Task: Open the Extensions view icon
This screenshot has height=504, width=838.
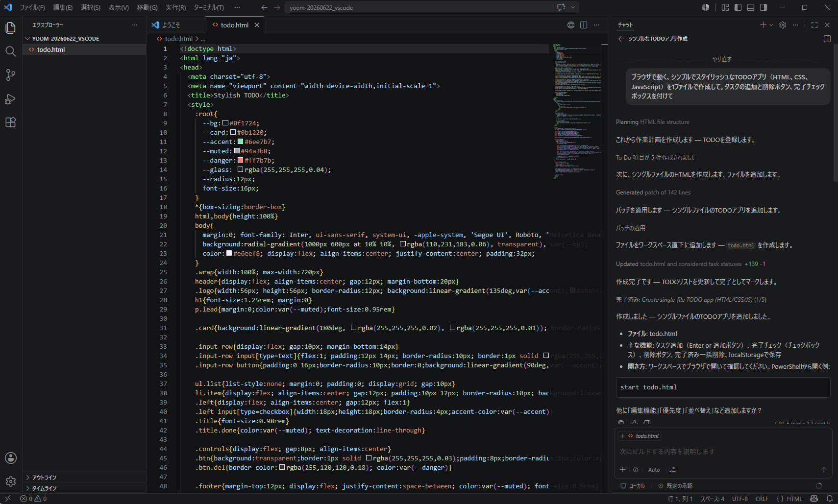Action: [x=10, y=122]
